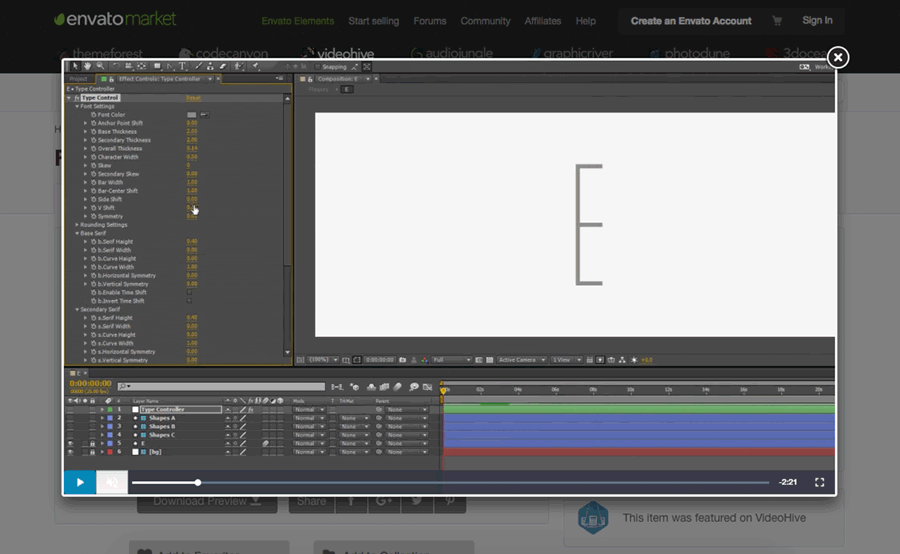900x554 pixels.
Task: Open the shopping cart icon
Action: tap(777, 20)
